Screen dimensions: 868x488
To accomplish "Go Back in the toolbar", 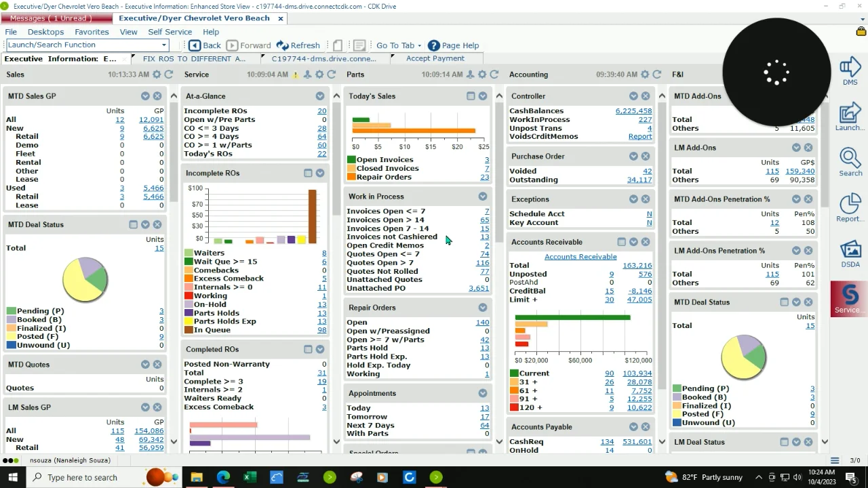I will tap(205, 45).
